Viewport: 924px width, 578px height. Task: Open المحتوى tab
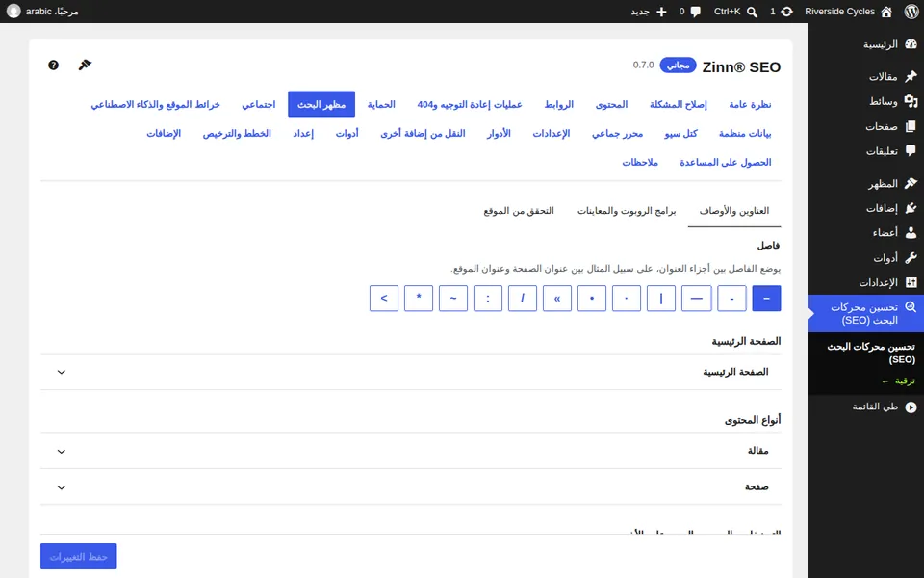pyautogui.click(x=612, y=104)
